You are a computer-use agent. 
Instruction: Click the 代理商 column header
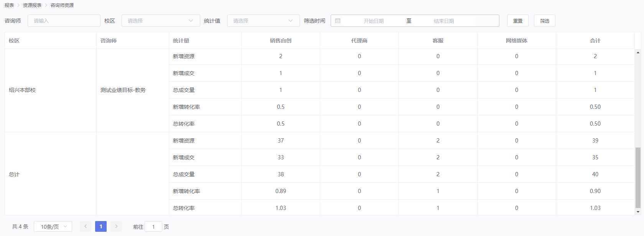click(359, 41)
